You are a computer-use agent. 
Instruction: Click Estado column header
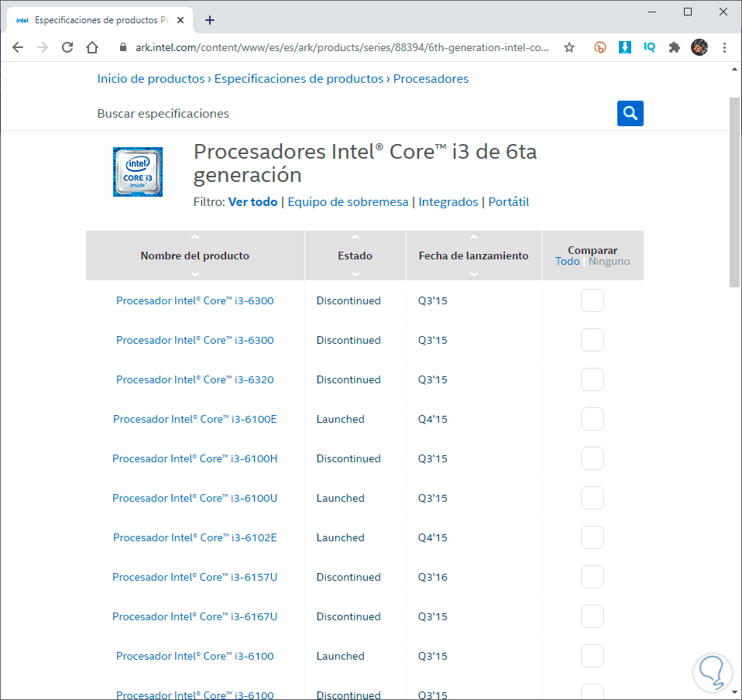coord(355,256)
